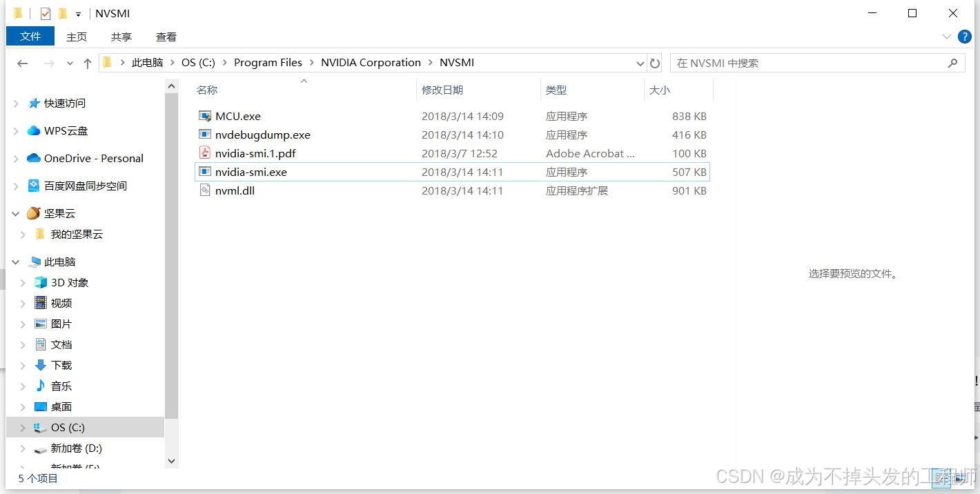The width and height of the screenshot is (980, 494).
Task: Click the nvidia-smi.exe application icon
Action: coord(204,172)
